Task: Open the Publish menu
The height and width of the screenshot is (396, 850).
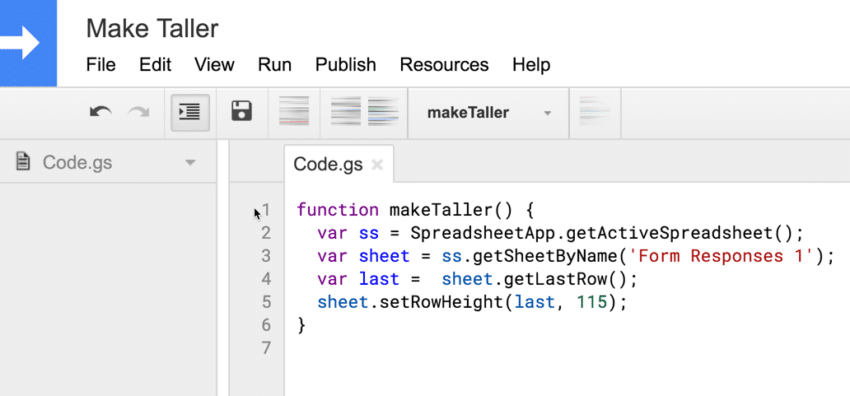Action: 346,65
